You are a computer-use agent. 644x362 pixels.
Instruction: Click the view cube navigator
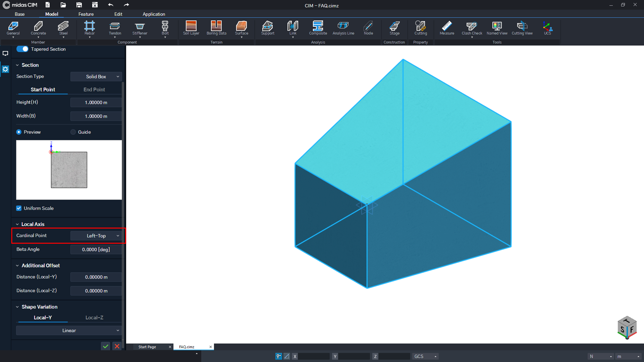coord(627,328)
